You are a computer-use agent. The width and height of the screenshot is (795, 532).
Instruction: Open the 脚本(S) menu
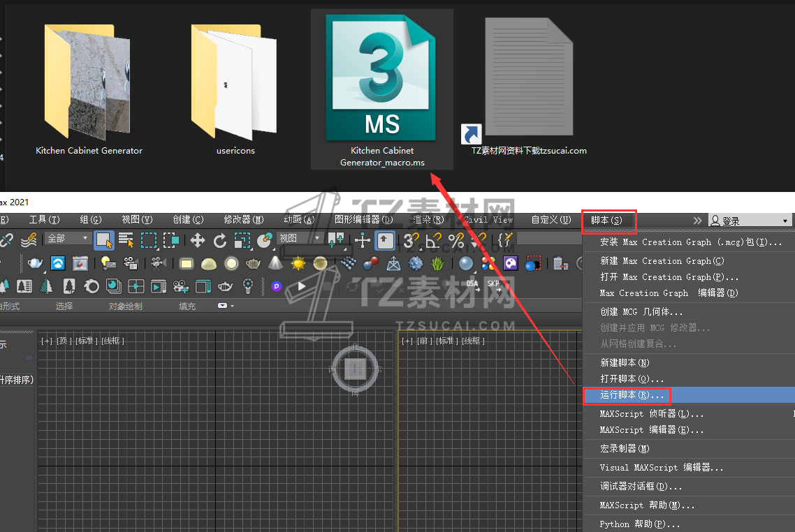point(606,220)
